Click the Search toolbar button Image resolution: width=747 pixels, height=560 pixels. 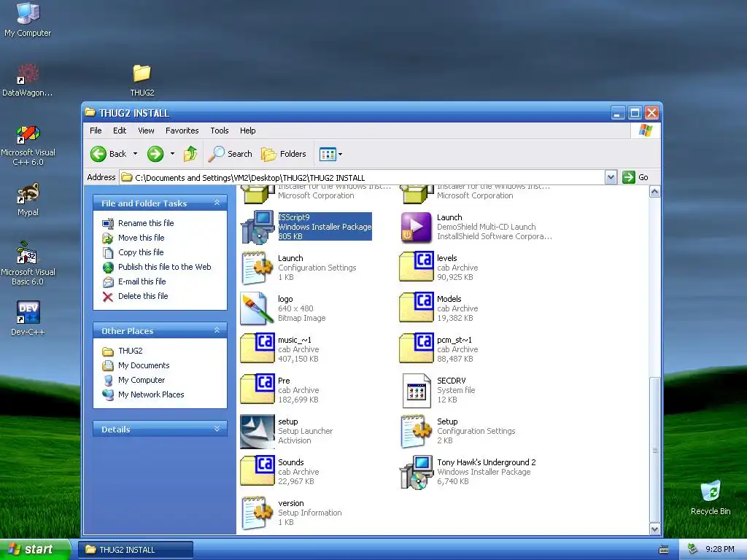pyautogui.click(x=231, y=154)
